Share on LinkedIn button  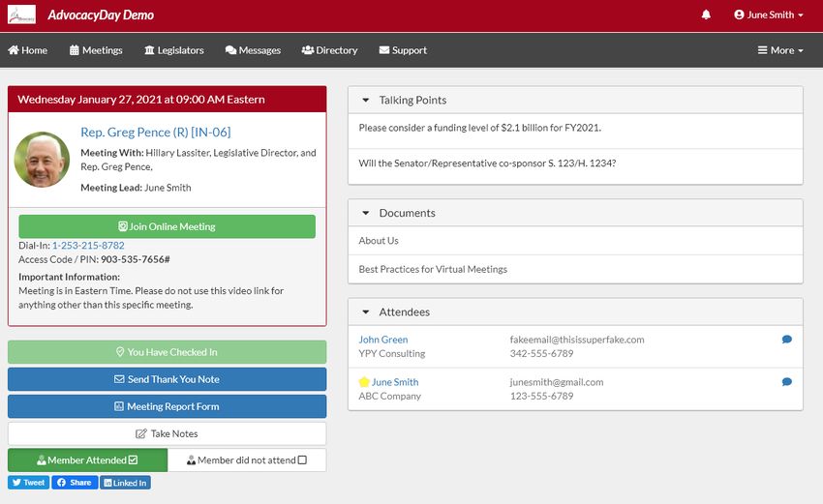pos(126,483)
